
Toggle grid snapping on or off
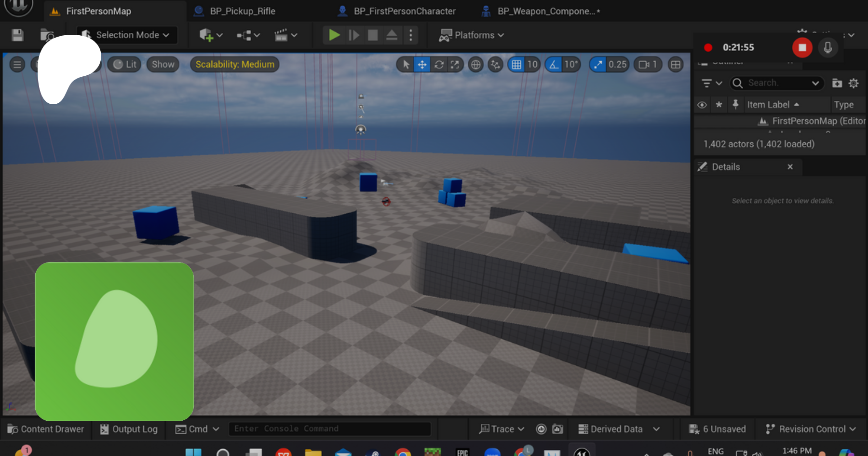click(x=516, y=65)
